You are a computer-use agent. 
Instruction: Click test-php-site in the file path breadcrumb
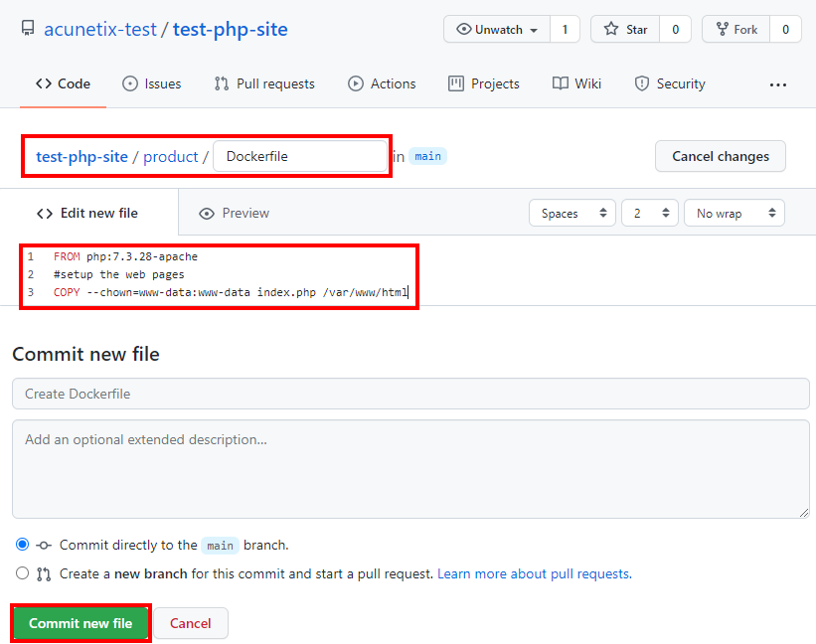tap(82, 157)
